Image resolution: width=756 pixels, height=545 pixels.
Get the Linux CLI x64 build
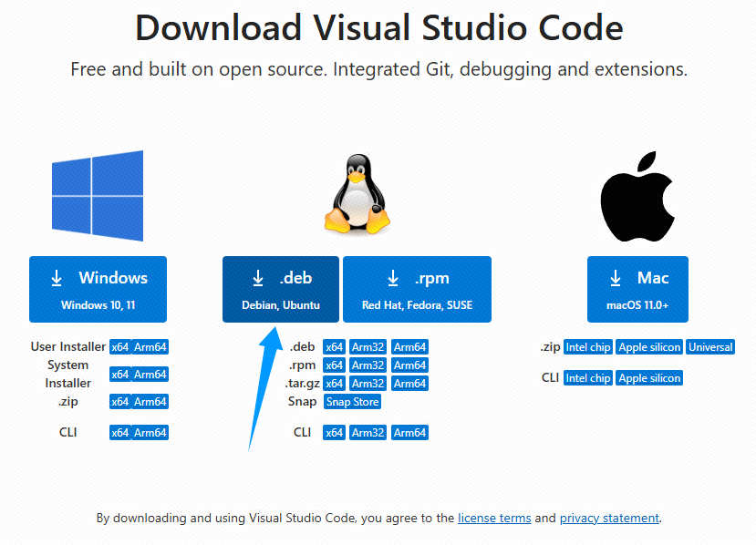tap(334, 433)
